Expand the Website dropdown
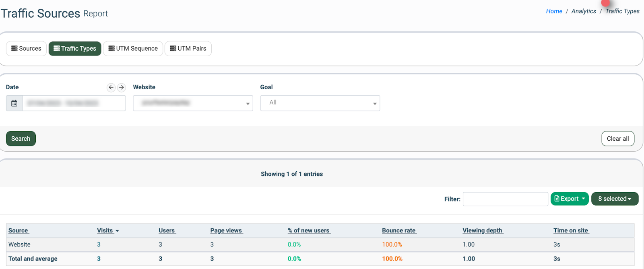644x269 pixels. click(193, 103)
